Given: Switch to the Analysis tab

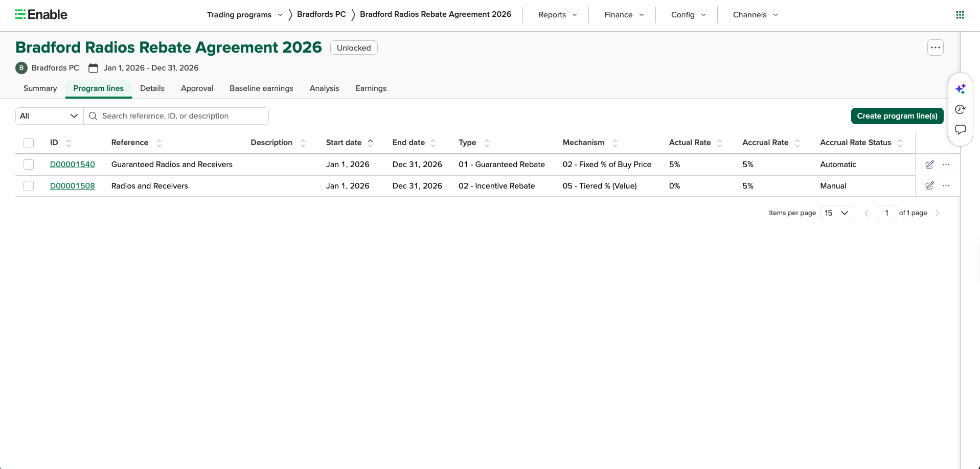Looking at the screenshot, I should pyautogui.click(x=324, y=88).
